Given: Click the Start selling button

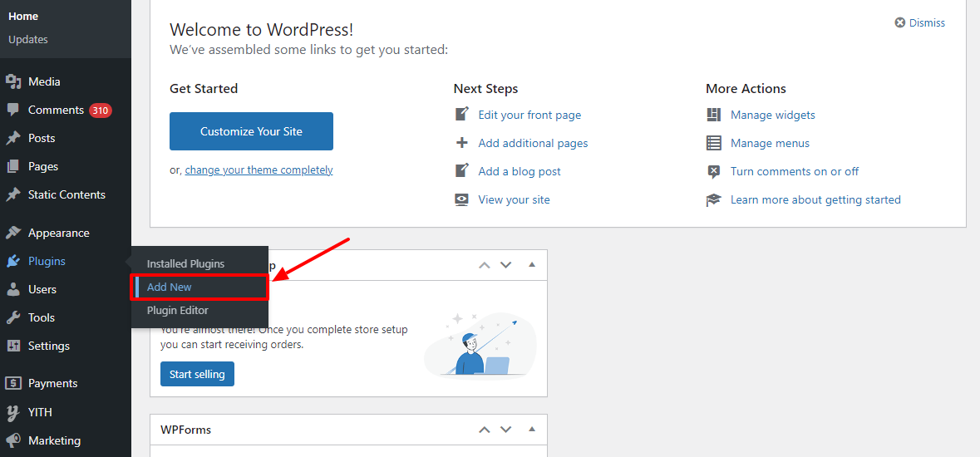Looking at the screenshot, I should click(x=197, y=374).
